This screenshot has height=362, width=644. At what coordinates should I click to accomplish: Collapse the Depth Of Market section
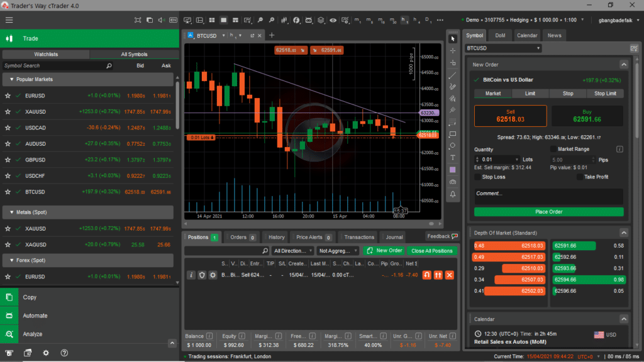[x=623, y=233]
